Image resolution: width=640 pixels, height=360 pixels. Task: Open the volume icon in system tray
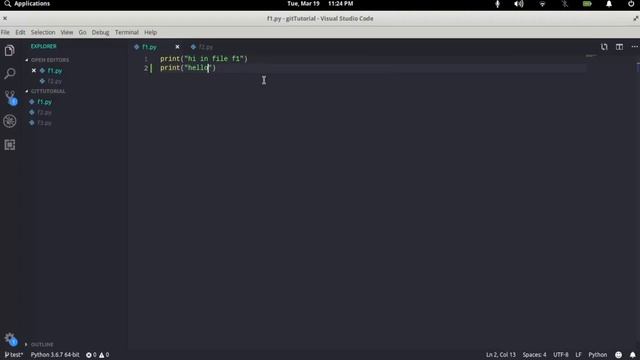(x=519, y=4)
